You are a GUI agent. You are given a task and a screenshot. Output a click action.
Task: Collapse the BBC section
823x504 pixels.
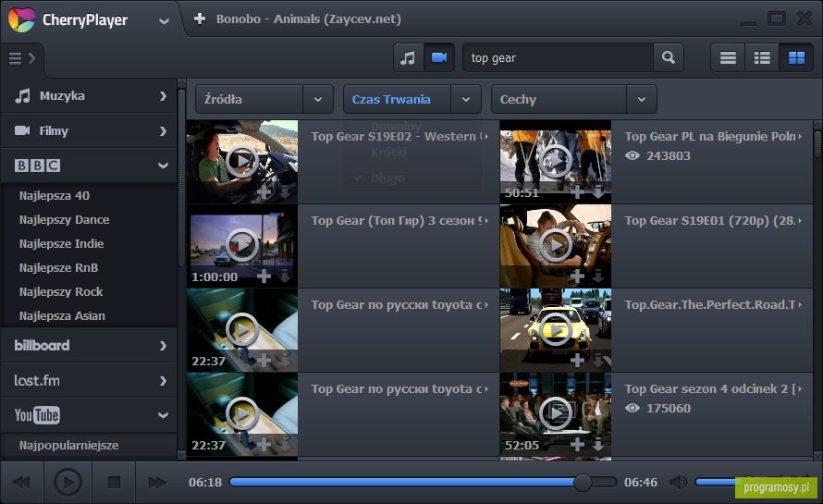click(x=89, y=166)
